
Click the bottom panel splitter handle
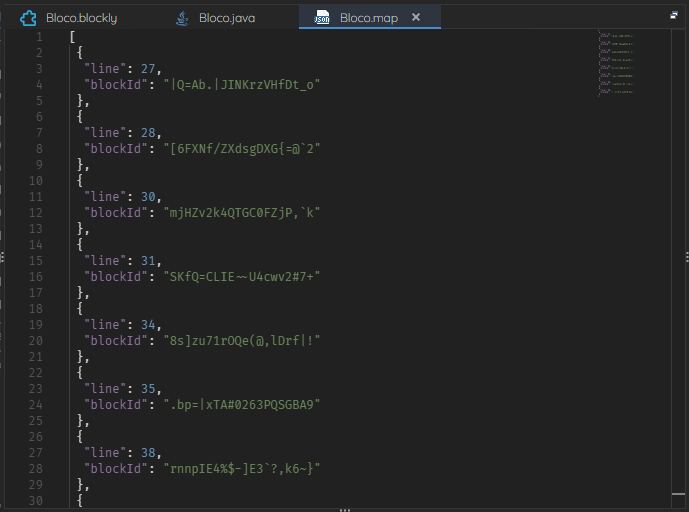pyautogui.click(x=345, y=510)
